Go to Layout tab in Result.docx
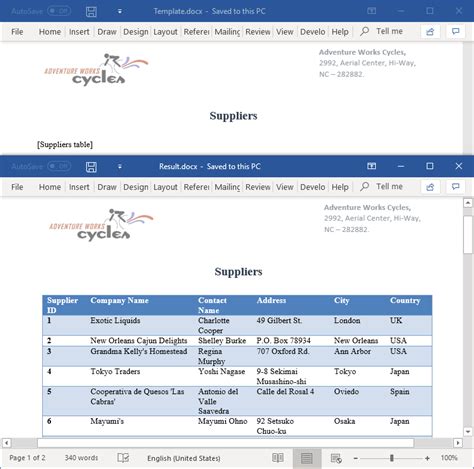 click(165, 187)
